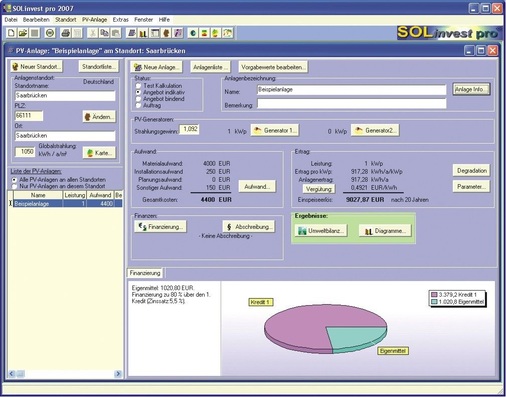506x397 pixels.
Task: Open the PV-Anlage menu
Action: (x=95, y=20)
